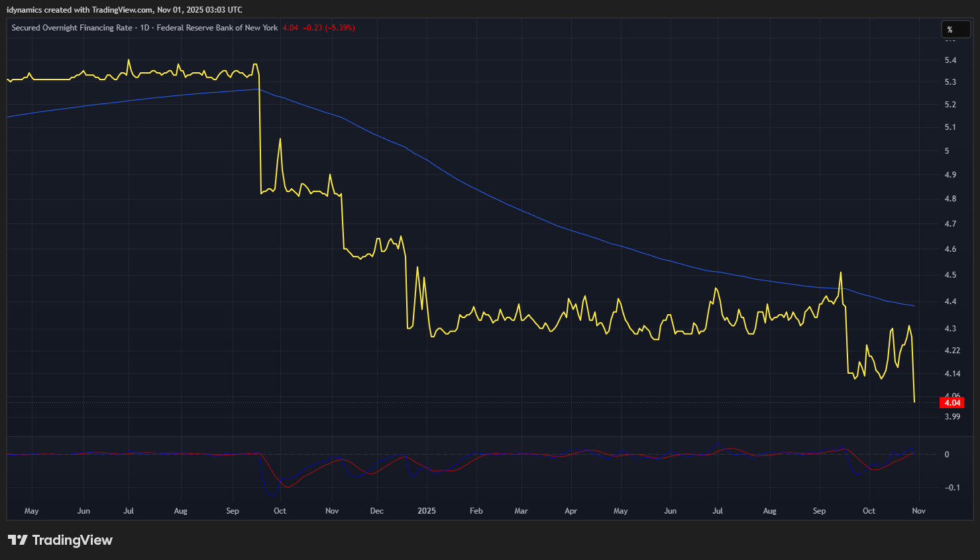Click the 5.4 price scale label
The image size is (980, 560).
tap(950, 60)
